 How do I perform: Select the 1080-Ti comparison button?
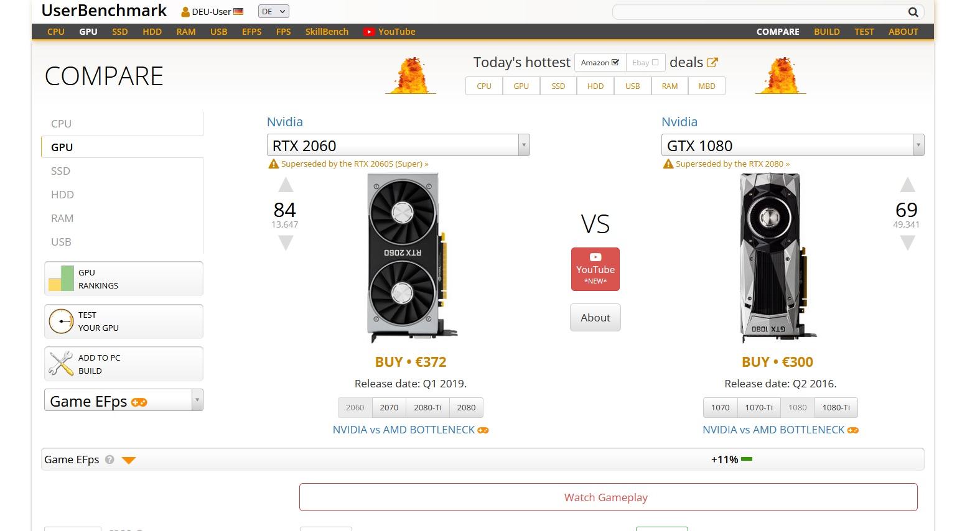coord(836,408)
